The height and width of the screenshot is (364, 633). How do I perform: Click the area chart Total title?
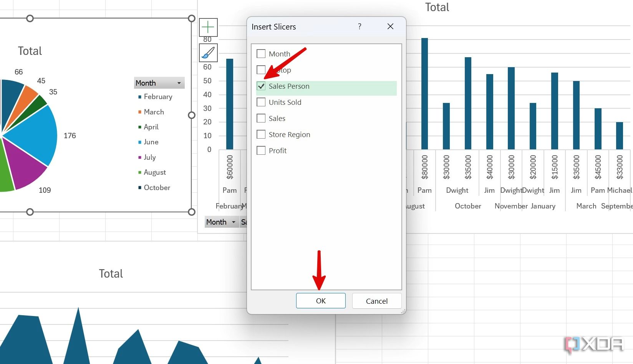click(x=111, y=273)
